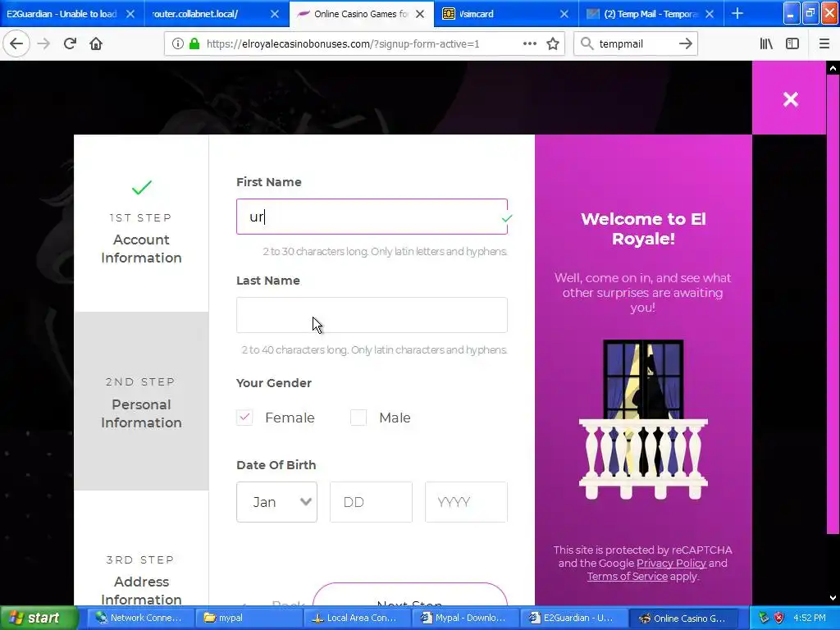Image resolution: width=840 pixels, height=630 pixels.
Task: Switch to the E2Guardian tab
Action: click(62, 14)
